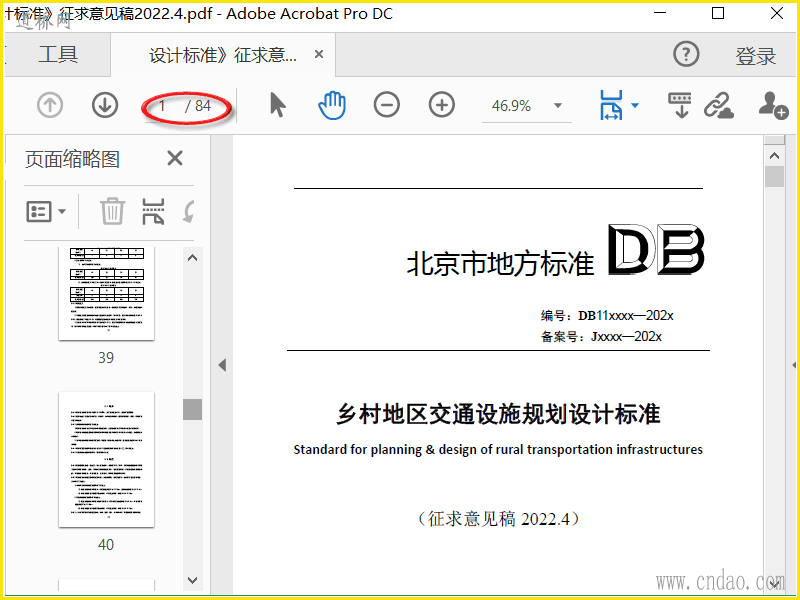Delete selected pages with trash icon

click(112, 211)
